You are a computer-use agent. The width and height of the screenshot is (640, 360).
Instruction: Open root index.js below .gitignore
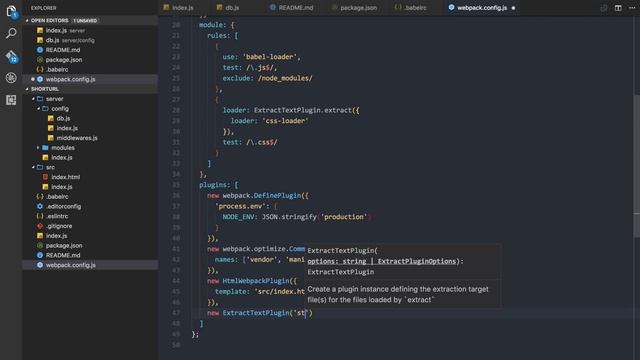[90, 236]
